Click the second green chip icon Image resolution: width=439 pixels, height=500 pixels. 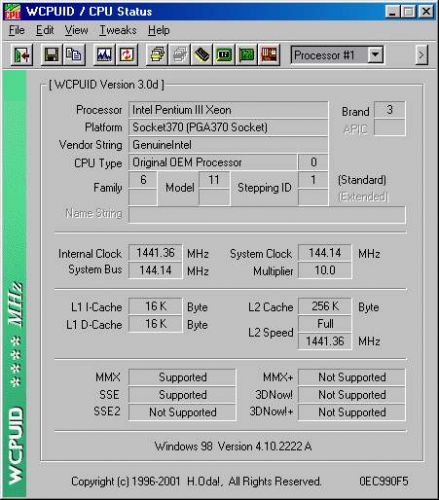(x=246, y=55)
